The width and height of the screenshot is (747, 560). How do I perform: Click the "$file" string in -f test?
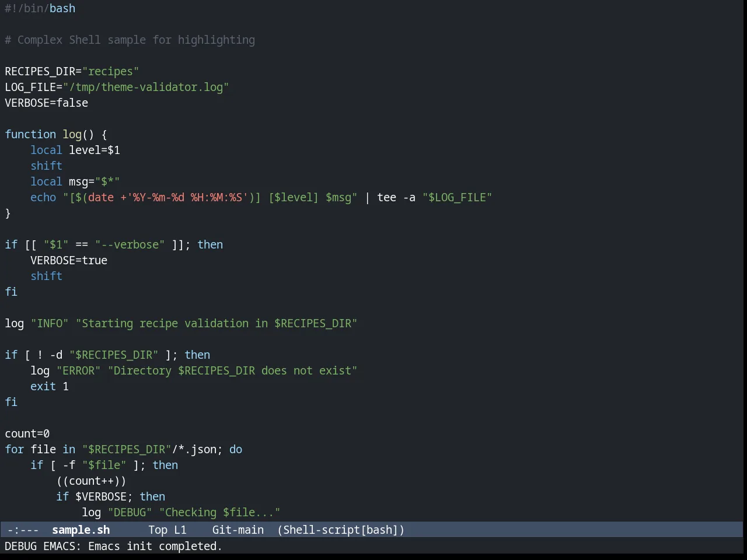coord(104,465)
